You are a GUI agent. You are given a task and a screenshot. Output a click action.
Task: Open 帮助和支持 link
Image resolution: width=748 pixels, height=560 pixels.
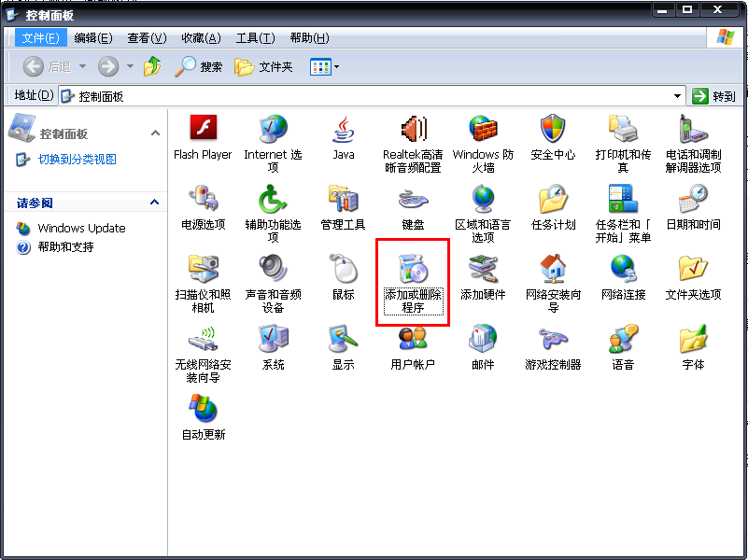tap(65, 247)
